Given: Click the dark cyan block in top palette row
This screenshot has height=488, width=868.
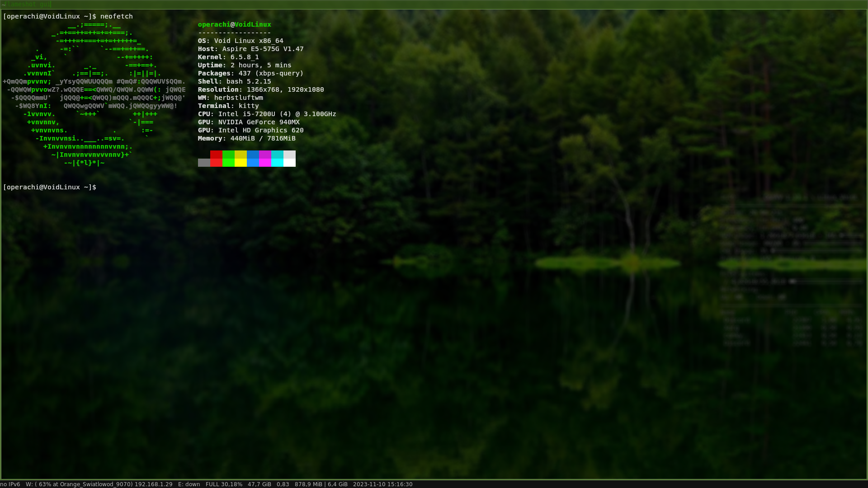Looking at the screenshot, I should (x=277, y=155).
